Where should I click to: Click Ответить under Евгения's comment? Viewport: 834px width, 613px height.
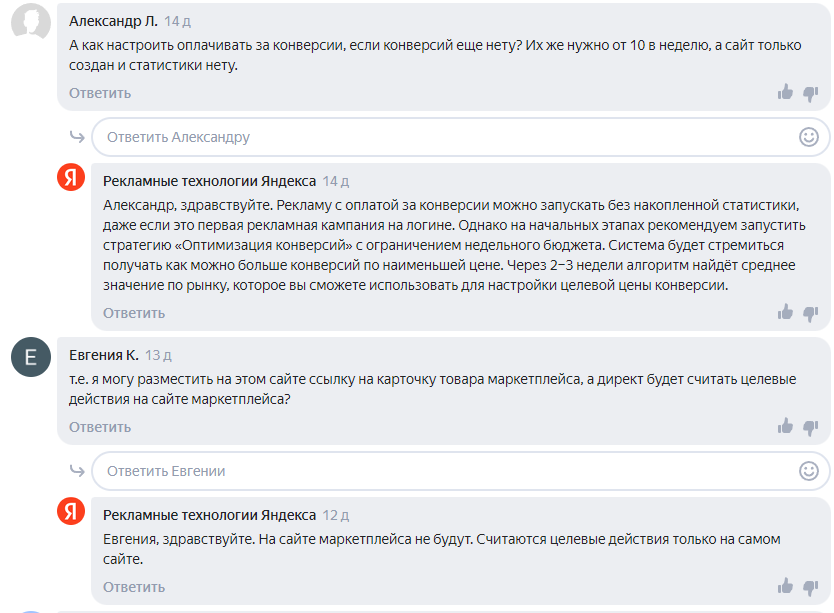click(100, 427)
